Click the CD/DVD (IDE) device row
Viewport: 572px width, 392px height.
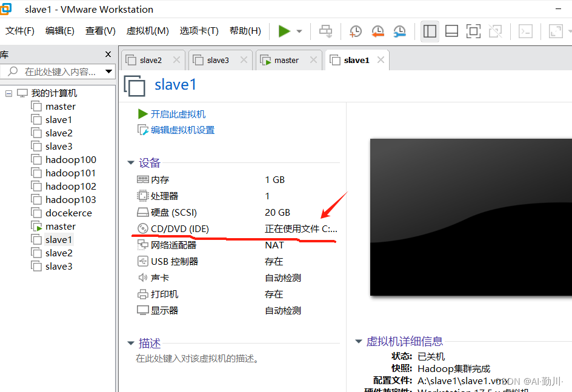pyautogui.click(x=237, y=228)
